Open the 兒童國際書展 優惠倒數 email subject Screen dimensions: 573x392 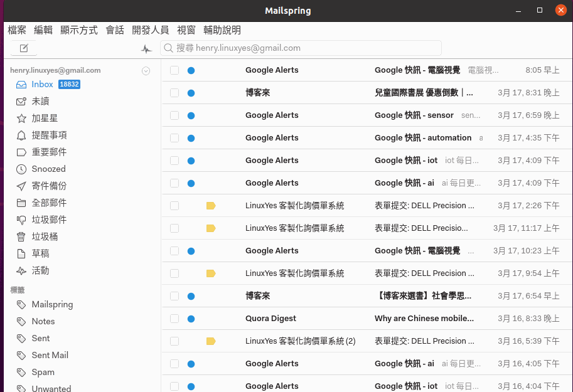pyautogui.click(x=424, y=93)
